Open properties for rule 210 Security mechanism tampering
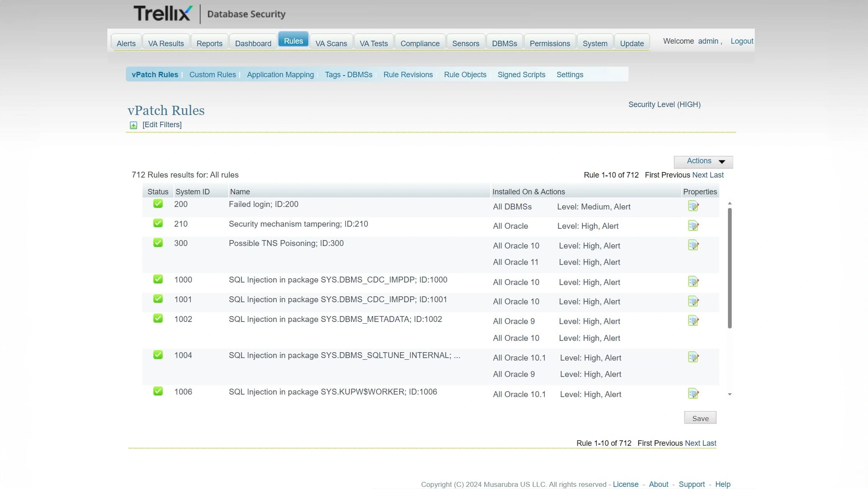The width and height of the screenshot is (868, 489). point(693,226)
